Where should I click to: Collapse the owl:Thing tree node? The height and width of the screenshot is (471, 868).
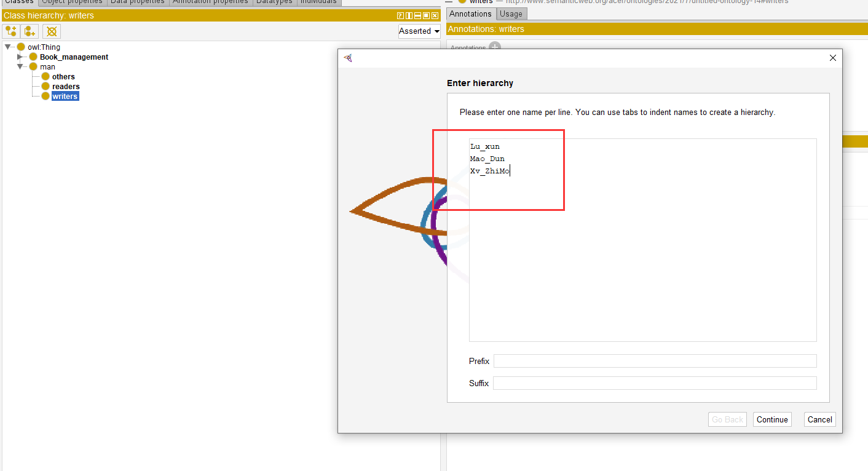point(8,47)
